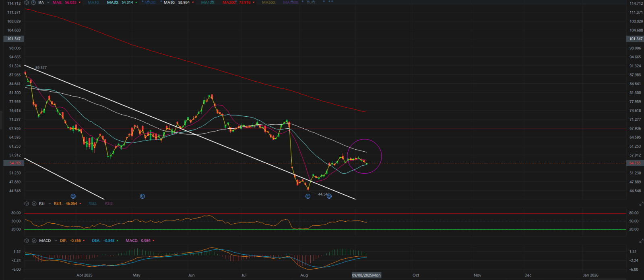
Task: Expand the MA indicator dropdown
Action: pyautogui.click(x=48, y=2)
